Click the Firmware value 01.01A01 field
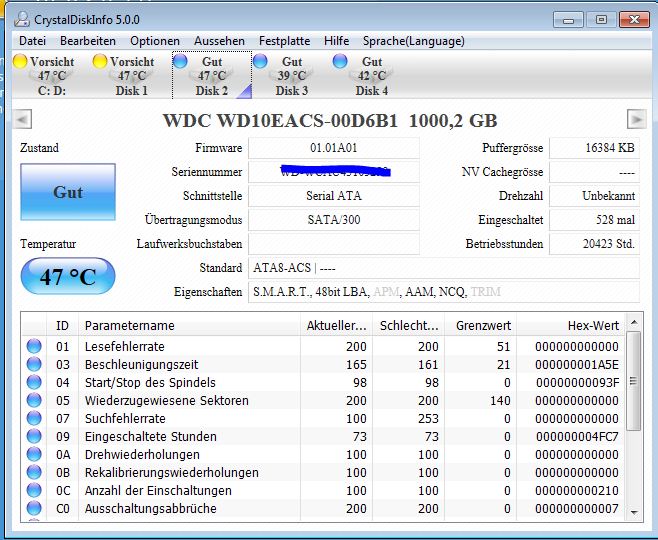 click(x=334, y=148)
